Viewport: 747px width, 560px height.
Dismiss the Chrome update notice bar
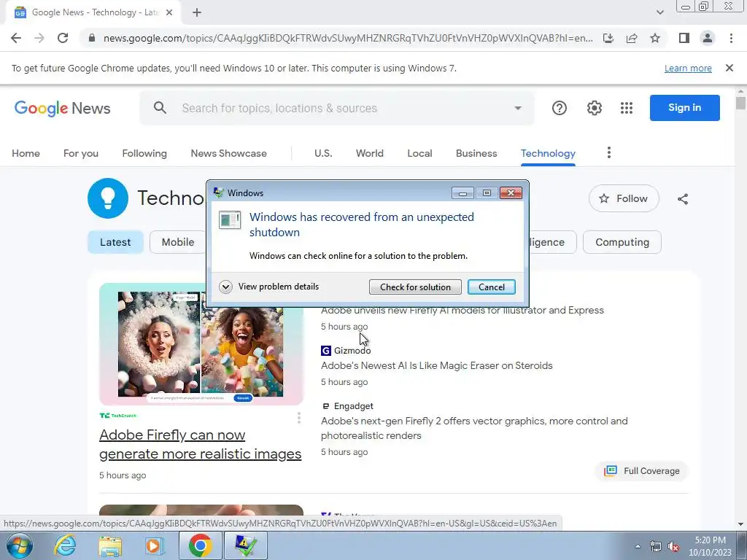pyautogui.click(x=729, y=68)
